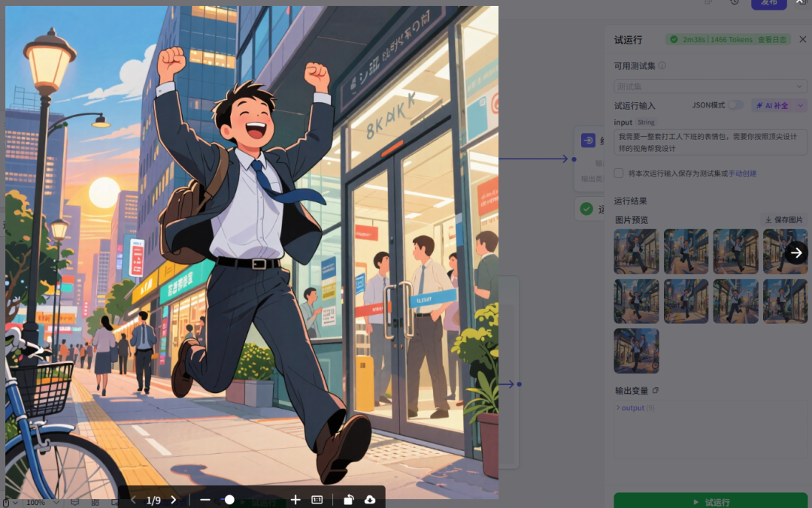Select the second thumbnail in the first row

pos(686,252)
